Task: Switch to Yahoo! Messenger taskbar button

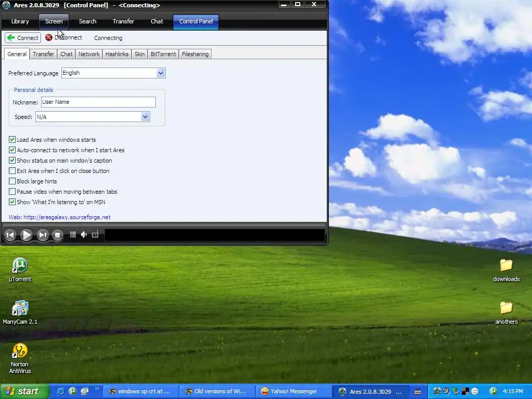Action: (293, 392)
